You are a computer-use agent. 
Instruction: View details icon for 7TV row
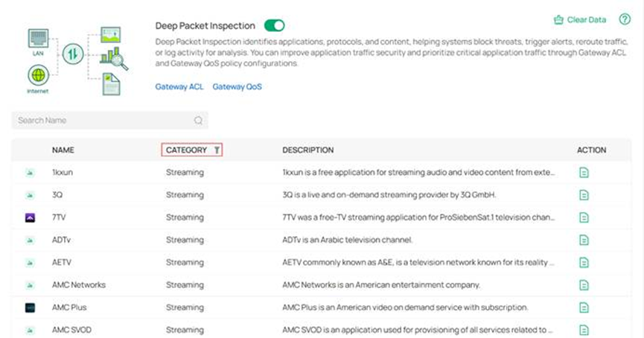(584, 217)
